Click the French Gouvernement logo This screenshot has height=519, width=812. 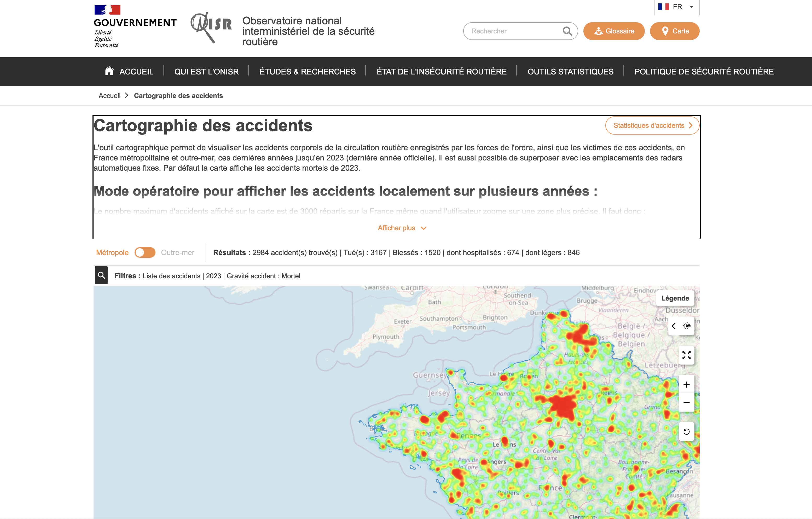135,26
